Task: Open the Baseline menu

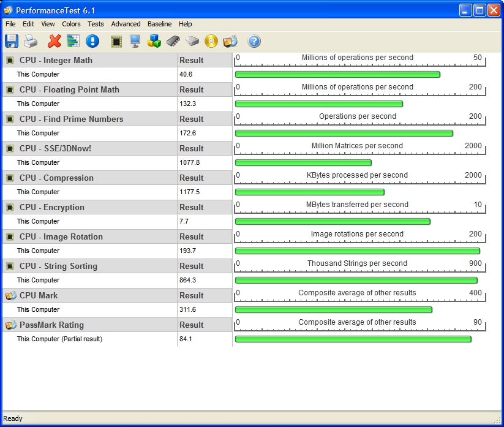Action: tap(159, 24)
